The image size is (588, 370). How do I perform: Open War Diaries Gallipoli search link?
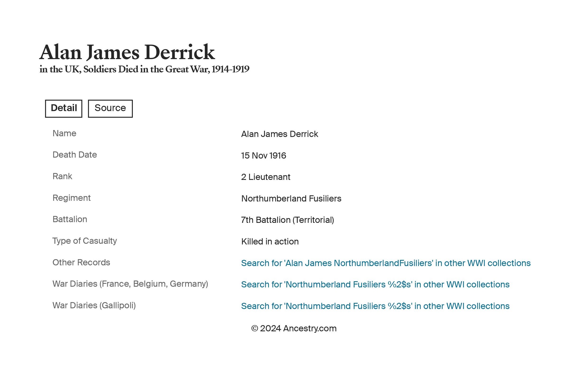(x=375, y=306)
